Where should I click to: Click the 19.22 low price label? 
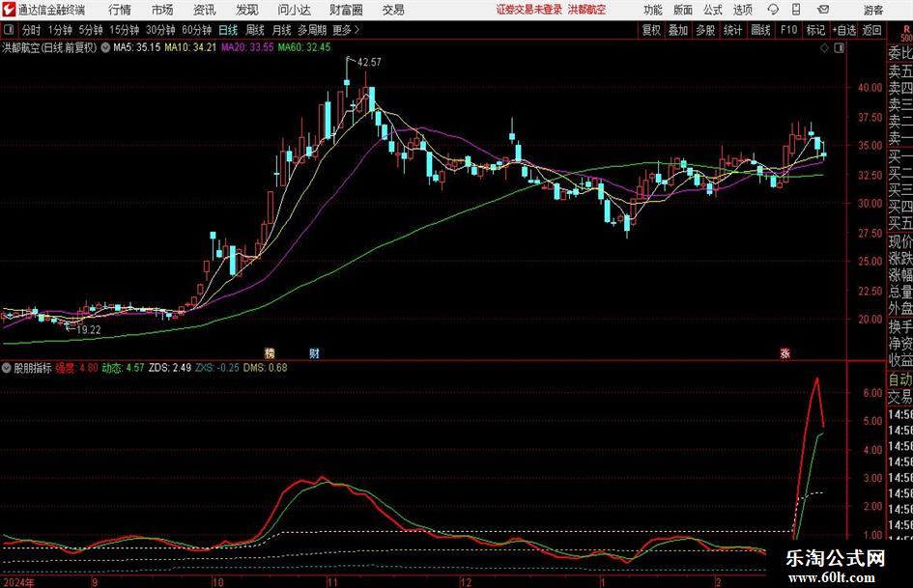click(x=89, y=329)
